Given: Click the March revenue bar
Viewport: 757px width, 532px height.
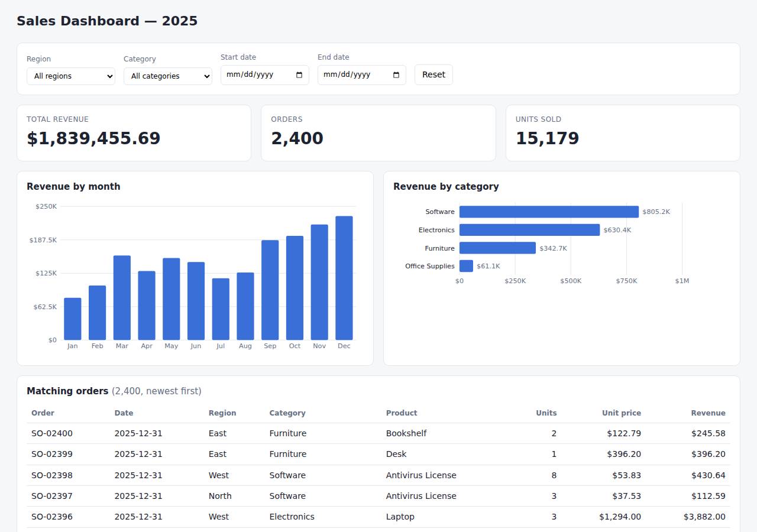Looking at the screenshot, I should [x=122, y=297].
